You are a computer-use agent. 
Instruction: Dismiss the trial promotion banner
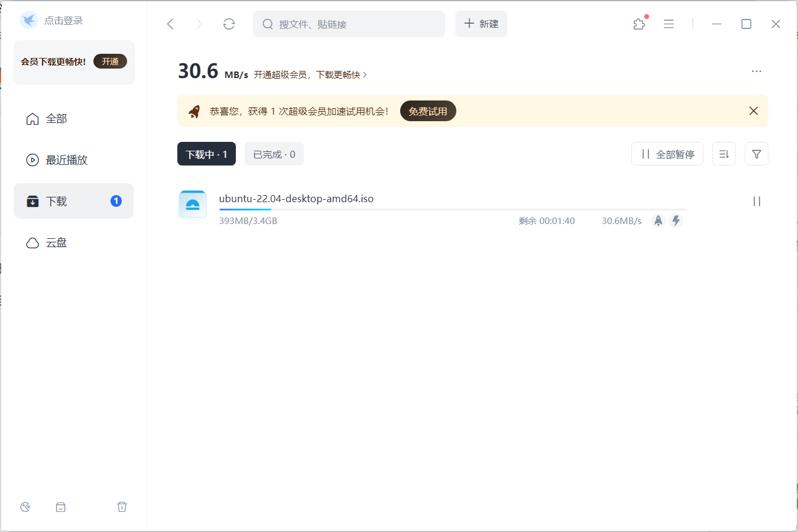click(754, 111)
